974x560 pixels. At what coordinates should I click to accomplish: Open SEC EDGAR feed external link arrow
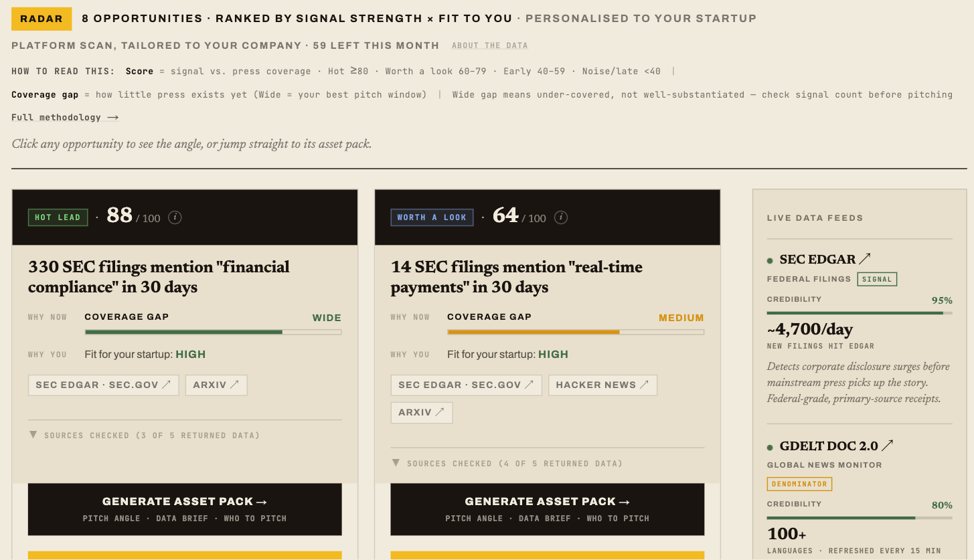pos(865,259)
